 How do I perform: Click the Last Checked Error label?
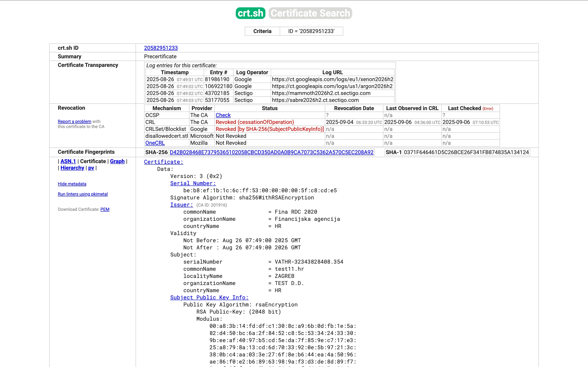click(488, 108)
